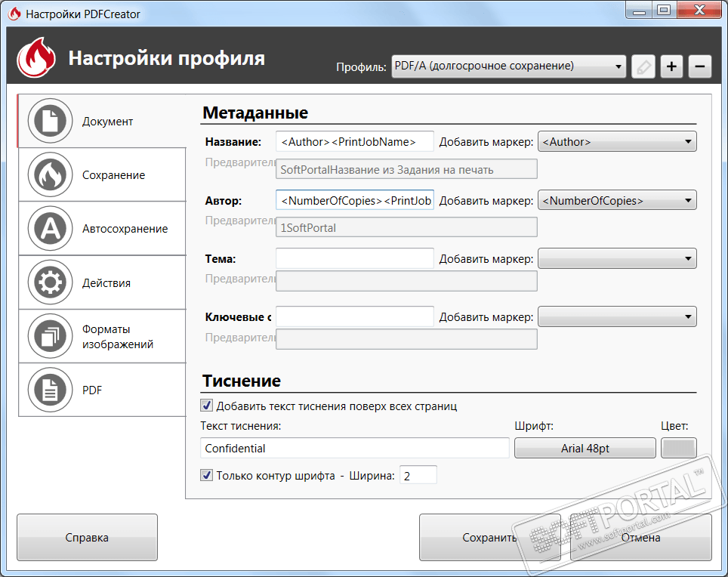The image size is (728, 577).
Task: Focus the Тема input field
Action: pos(355,258)
